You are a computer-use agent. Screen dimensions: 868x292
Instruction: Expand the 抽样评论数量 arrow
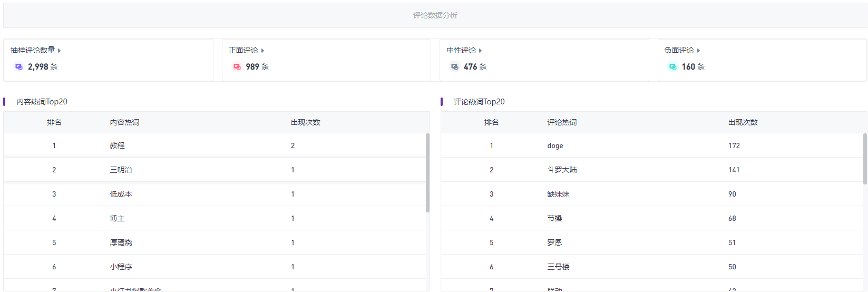point(60,51)
